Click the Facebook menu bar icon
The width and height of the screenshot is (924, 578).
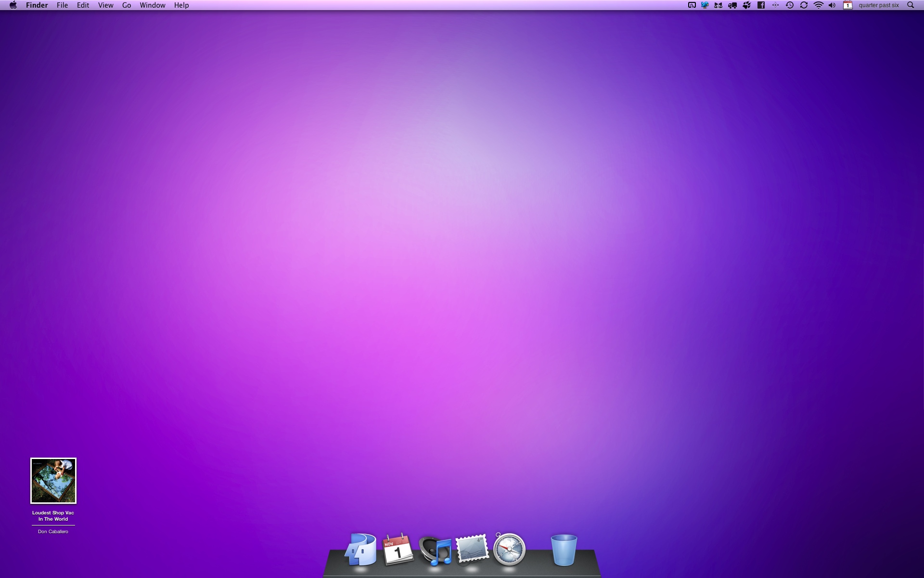761,5
